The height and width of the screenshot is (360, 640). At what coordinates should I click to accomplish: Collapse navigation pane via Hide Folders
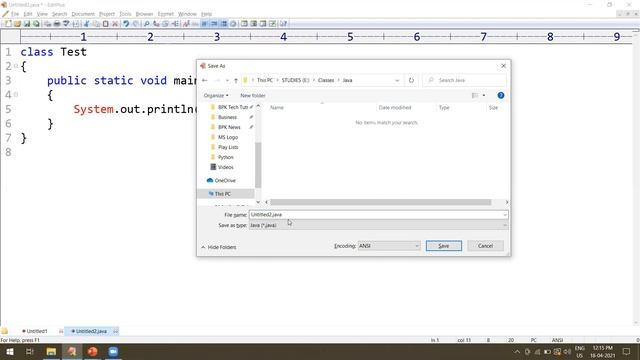point(219,247)
